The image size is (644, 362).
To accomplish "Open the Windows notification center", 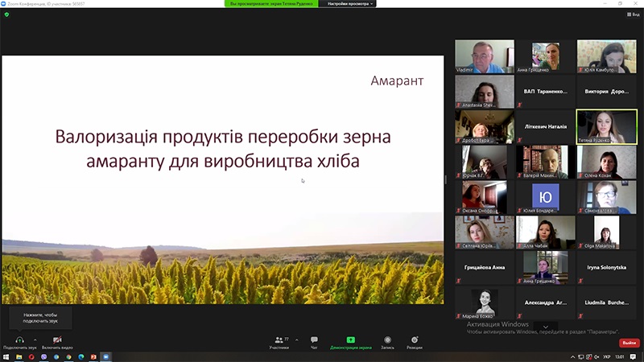I will (633, 357).
